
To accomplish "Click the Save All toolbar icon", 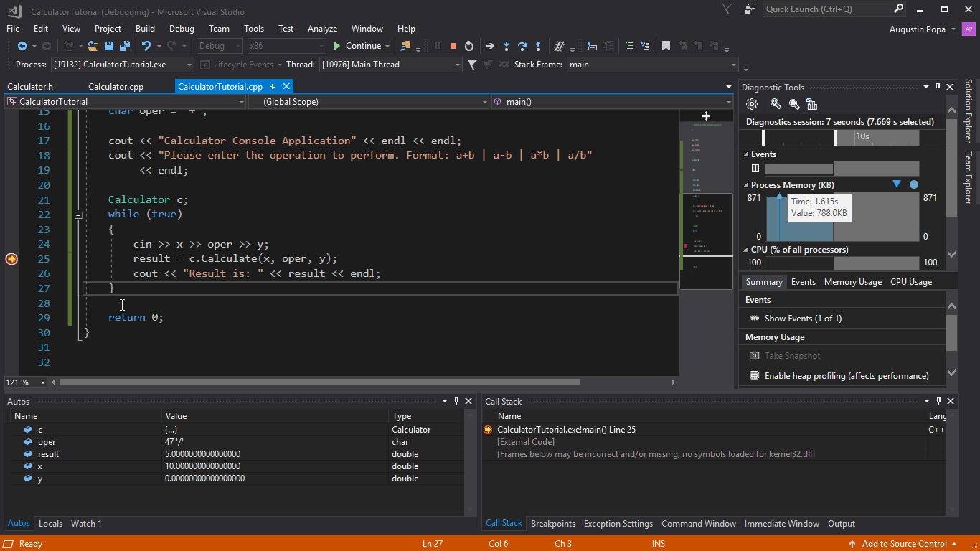I will (x=124, y=46).
